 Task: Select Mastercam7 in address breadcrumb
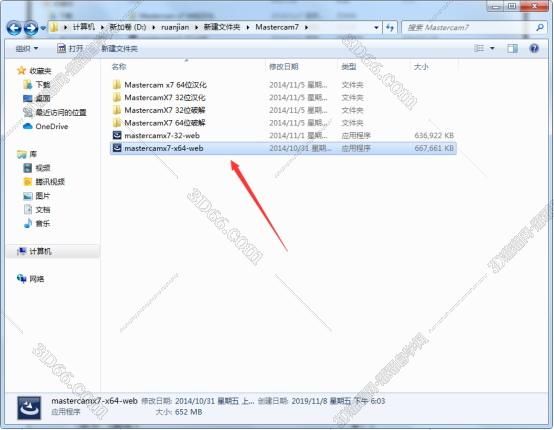pos(277,27)
